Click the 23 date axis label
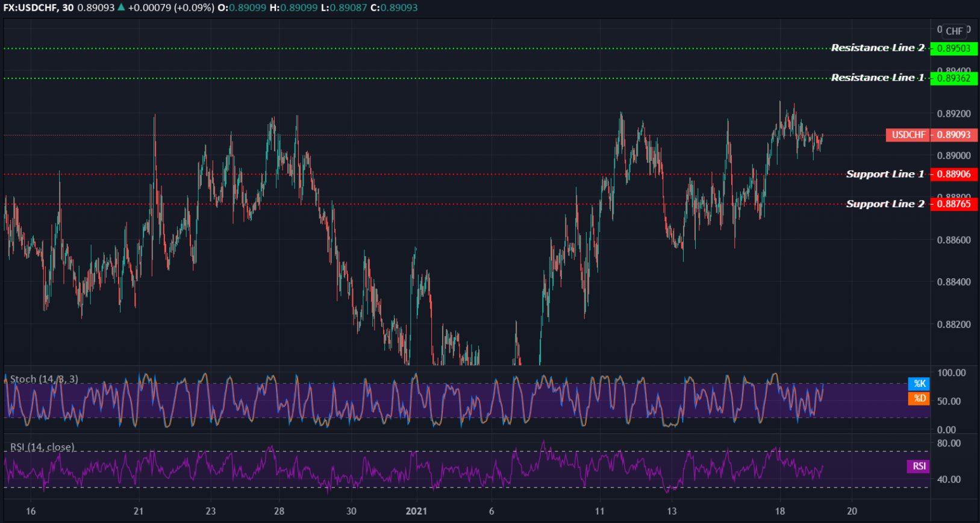Image resolution: width=980 pixels, height=523 pixels. tap(210, 511)
